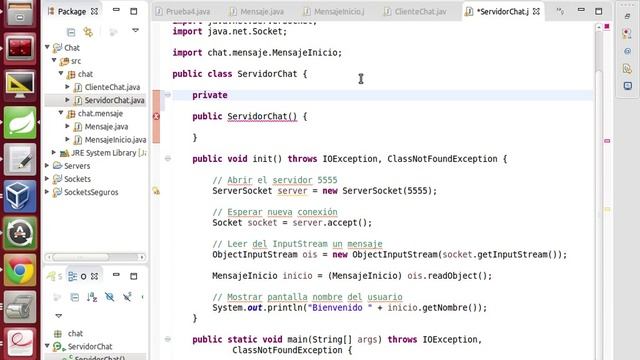Viewport: 640px width, 360px height.
Task: Switch to the ClienteChat.java editor tab
Action: [x=415, y=11]
